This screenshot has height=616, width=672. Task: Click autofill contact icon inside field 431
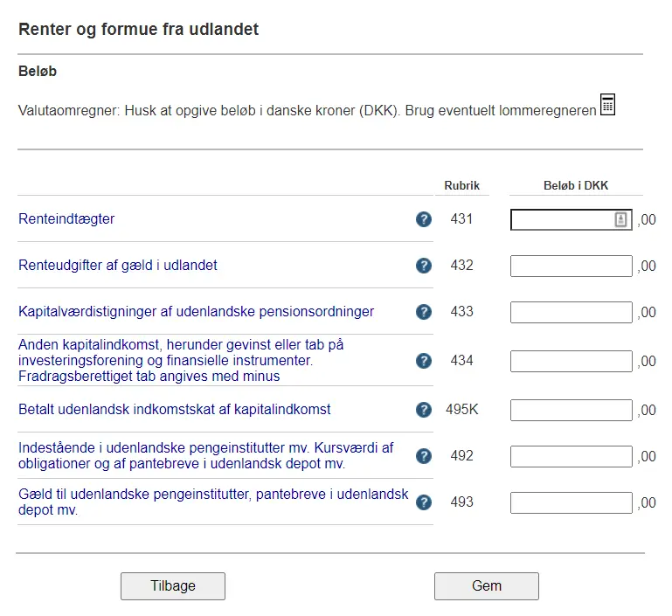tap(620, 220)
